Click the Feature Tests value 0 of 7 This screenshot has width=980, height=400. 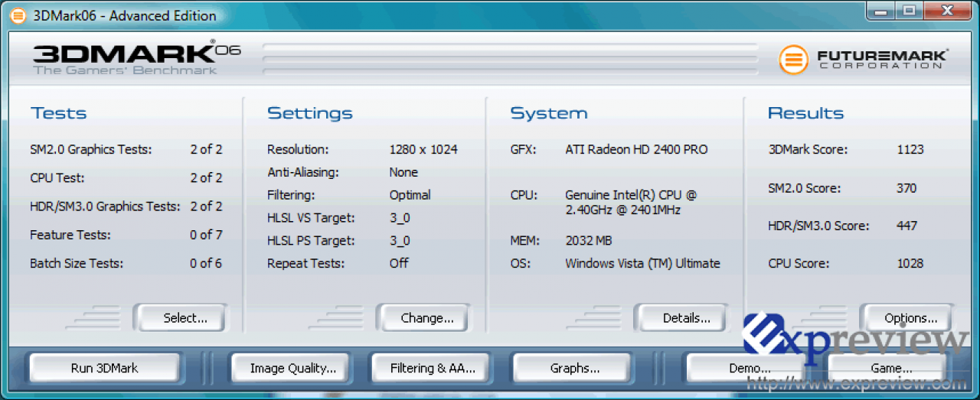[x=206, y=235]
